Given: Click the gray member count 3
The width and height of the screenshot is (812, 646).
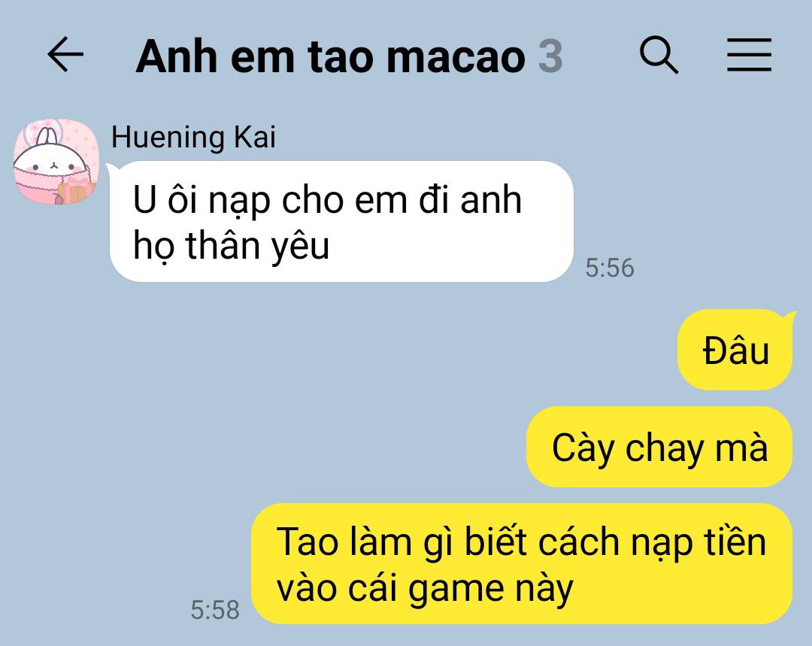Looking at the screenshot, I should pos(550,56).
